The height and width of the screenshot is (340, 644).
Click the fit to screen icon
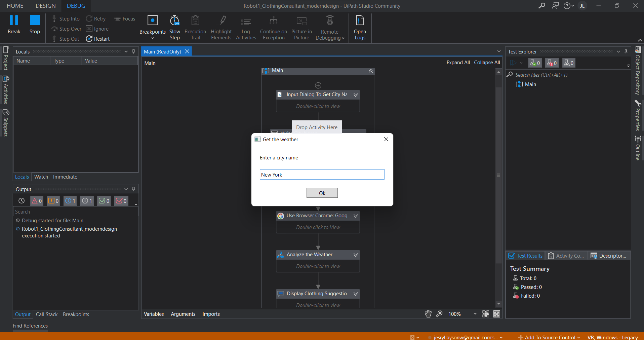(x=486, y=314)
